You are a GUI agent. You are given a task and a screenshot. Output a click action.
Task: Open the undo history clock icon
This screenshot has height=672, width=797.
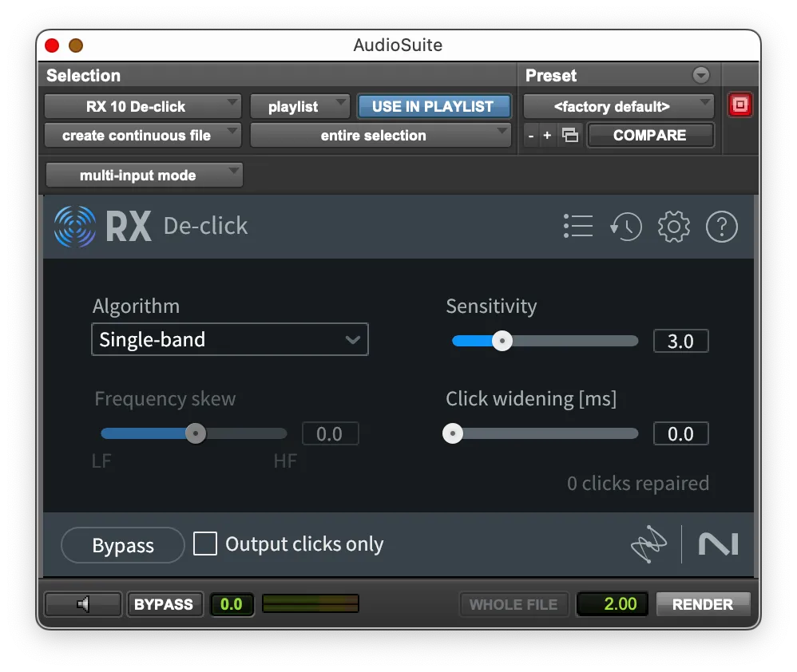626,226
